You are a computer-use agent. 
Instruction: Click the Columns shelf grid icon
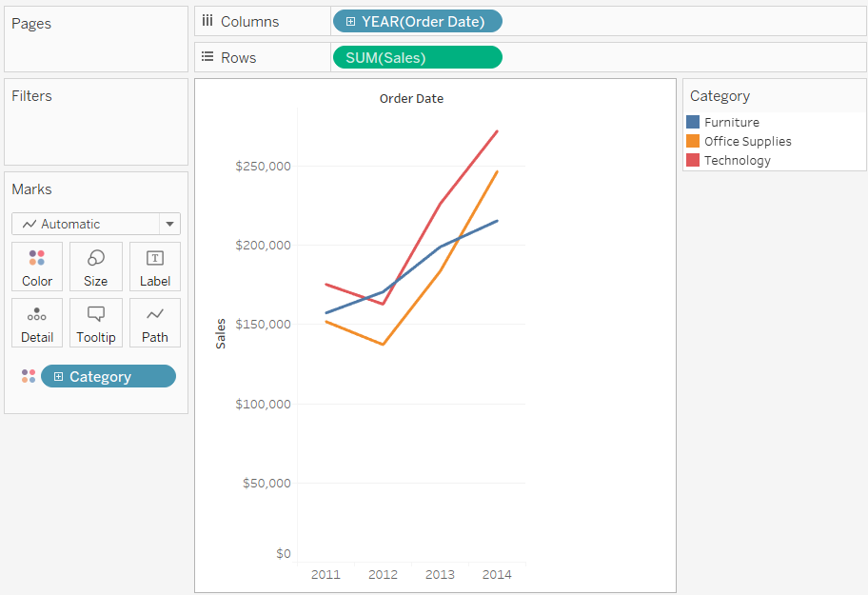tap(207, 21)
